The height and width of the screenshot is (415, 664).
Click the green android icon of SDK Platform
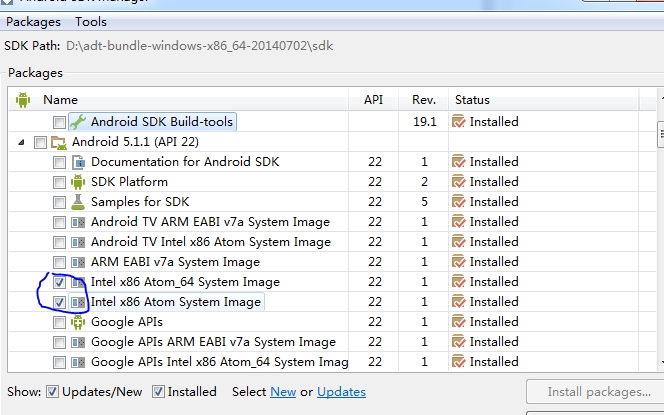pos(78,182)
